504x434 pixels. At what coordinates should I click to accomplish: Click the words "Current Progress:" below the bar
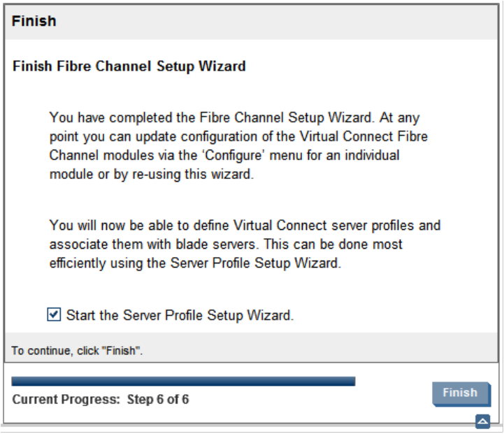65,400
